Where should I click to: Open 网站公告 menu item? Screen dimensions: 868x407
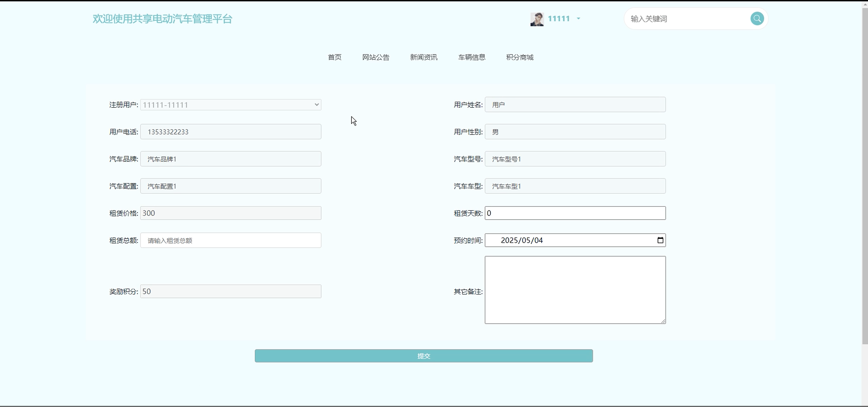coord(375,57)
